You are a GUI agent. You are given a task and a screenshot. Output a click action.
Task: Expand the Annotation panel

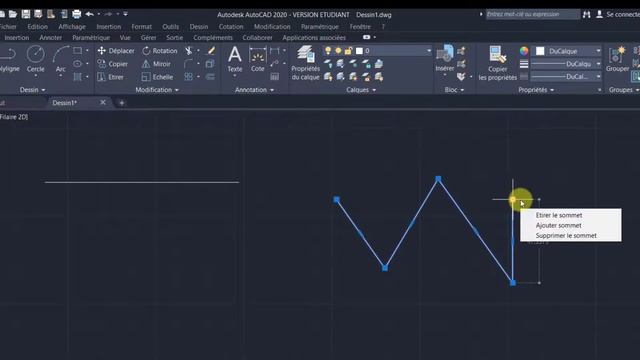click(254, 90)
